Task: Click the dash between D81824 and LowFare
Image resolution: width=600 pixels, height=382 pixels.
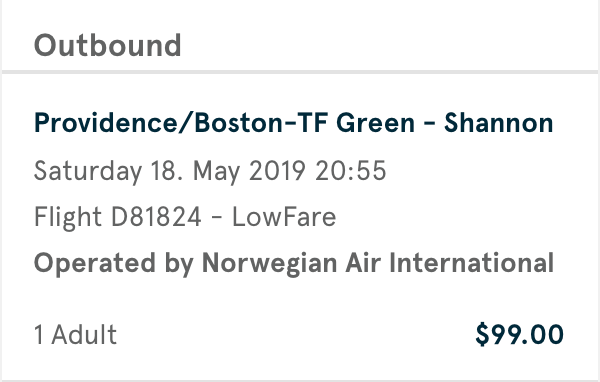Action: pos(217,218)
